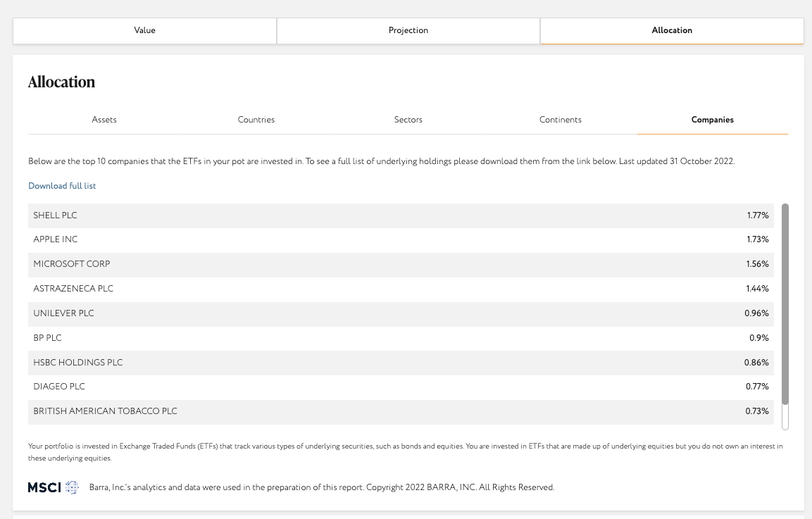The image size is (812, 519).
Task: Select the SHELL PLC row name
Action: pyautogui.click(x=55, y=215)
